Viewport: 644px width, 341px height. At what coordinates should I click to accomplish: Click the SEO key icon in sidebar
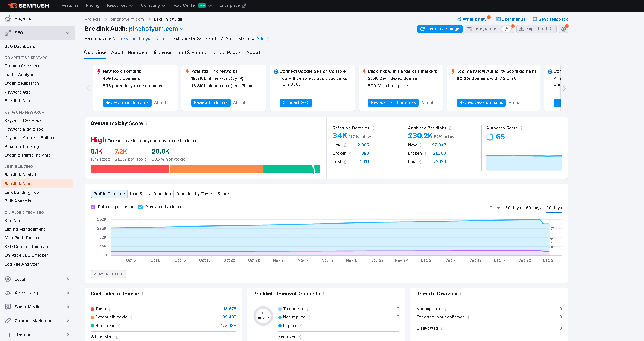click(x=8, y=33)
